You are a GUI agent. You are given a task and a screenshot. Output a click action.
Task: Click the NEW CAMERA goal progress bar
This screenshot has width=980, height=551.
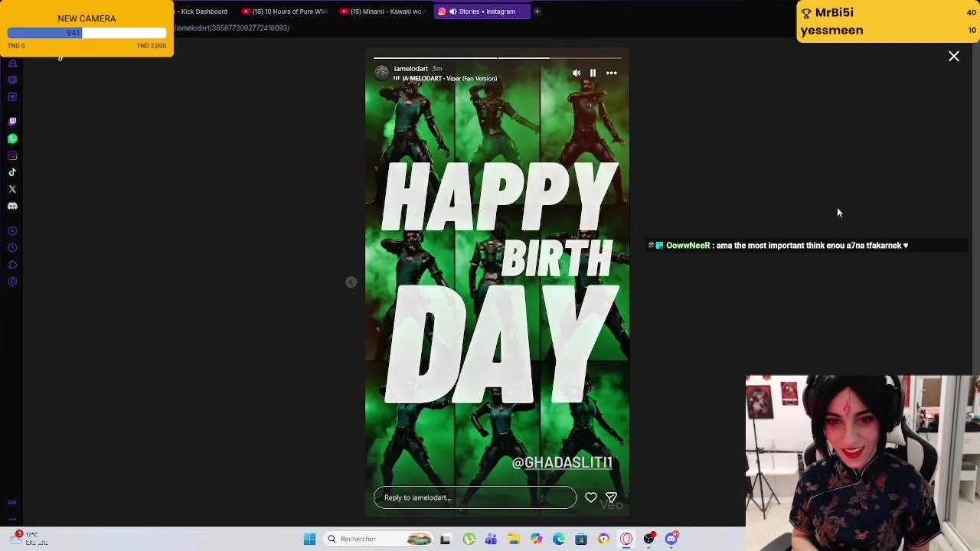click(87, 33)
